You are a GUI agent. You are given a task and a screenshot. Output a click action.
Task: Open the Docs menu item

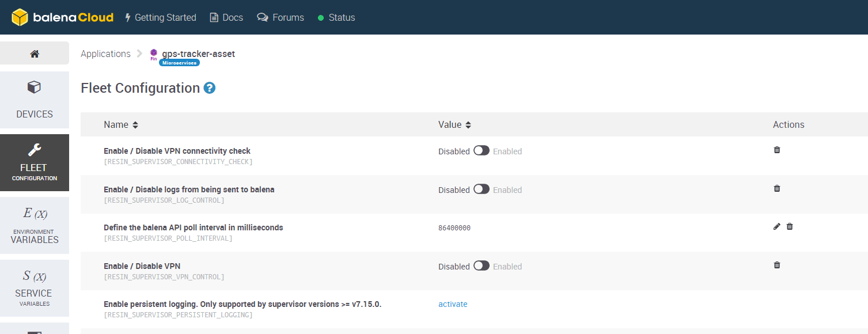(x=226, y=17)
